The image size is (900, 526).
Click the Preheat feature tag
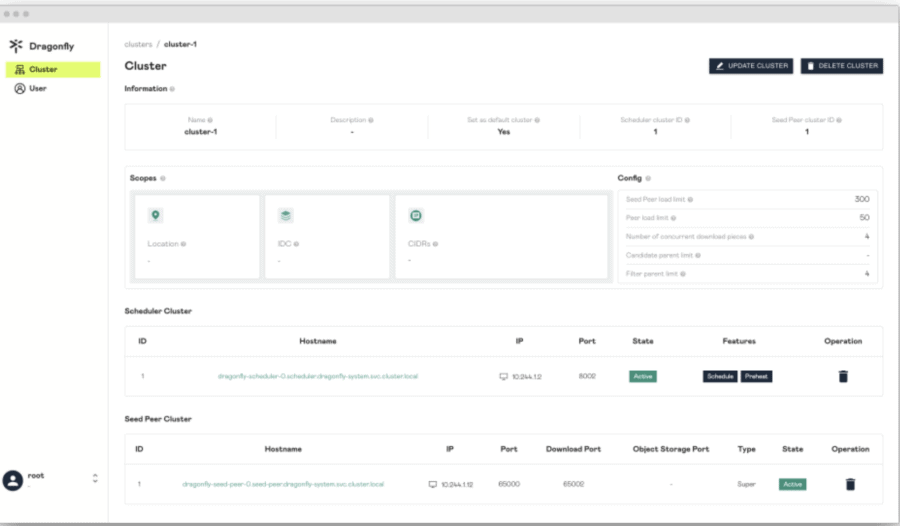pyautogui.click(x=756, y=377)
